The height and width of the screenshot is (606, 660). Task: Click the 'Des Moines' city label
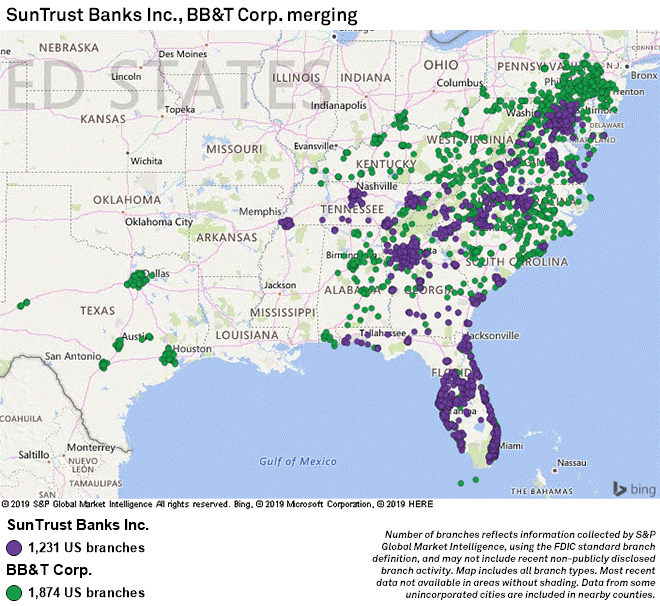[183, 54]
